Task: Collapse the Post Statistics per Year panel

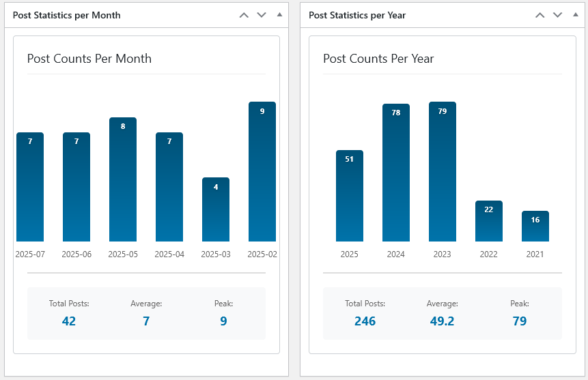Action: [x=576, y=15]
